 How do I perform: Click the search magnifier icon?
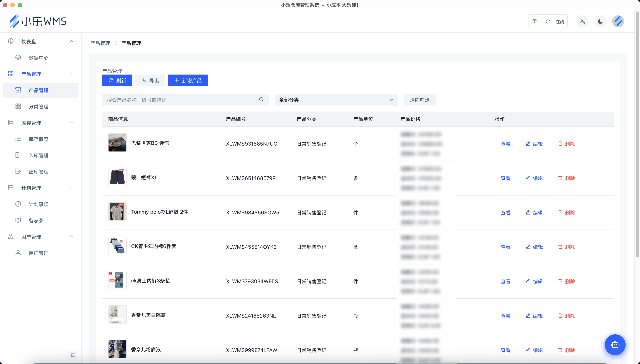click(261, 100)
